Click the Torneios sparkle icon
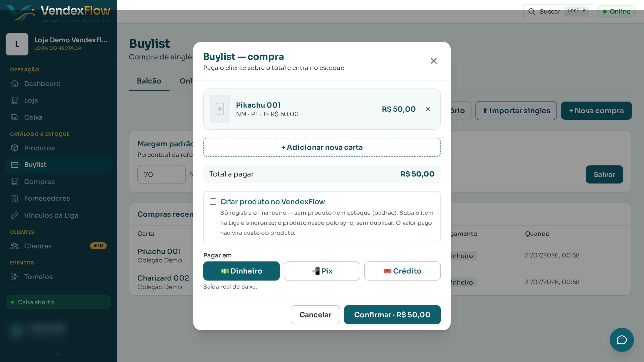Image resolution: width=644 pixels, height=362 pixels. point(15,277)
